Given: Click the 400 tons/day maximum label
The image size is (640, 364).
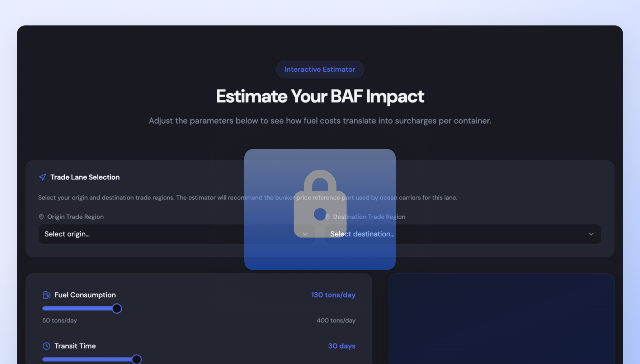Looking at the screenshot, I should [336, 320].
